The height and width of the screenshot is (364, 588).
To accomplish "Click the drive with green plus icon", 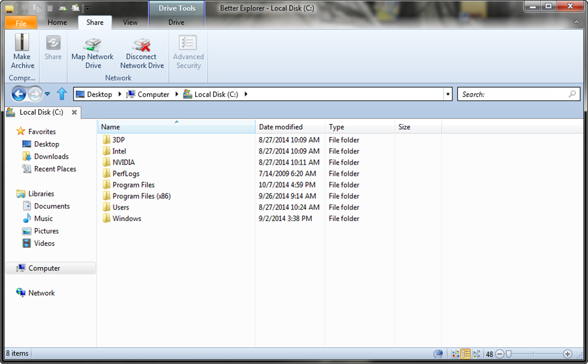I will coord(63,8).
